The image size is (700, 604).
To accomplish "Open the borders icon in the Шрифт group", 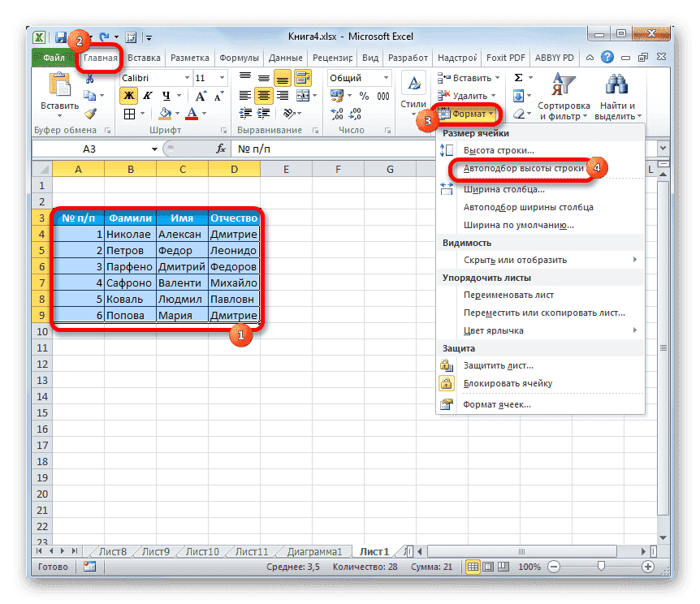I will [129, 113].
